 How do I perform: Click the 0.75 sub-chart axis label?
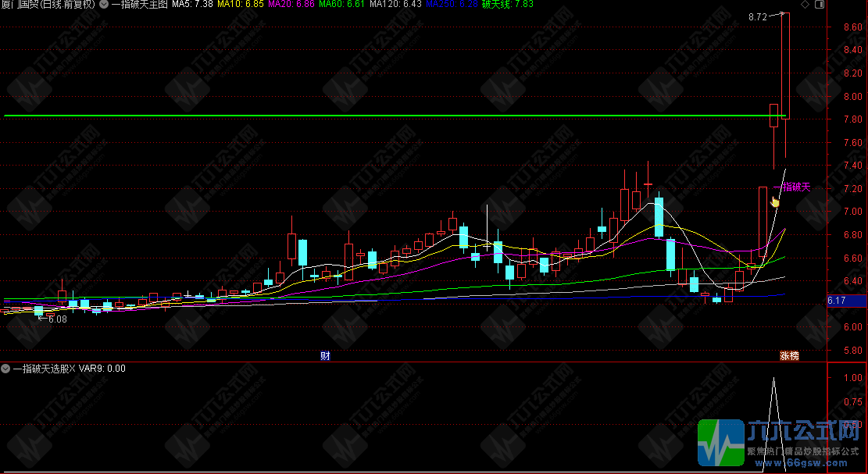[x=852, y=401]
